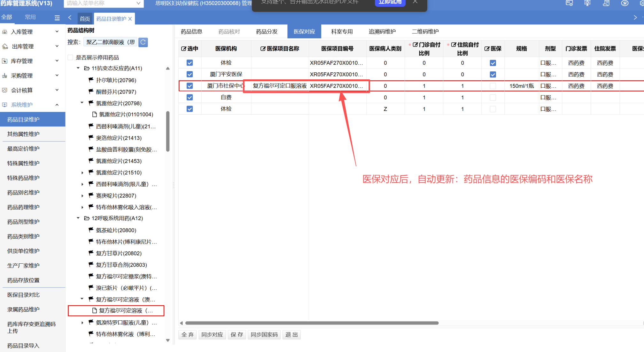Click the 同步对应 button

212,334
